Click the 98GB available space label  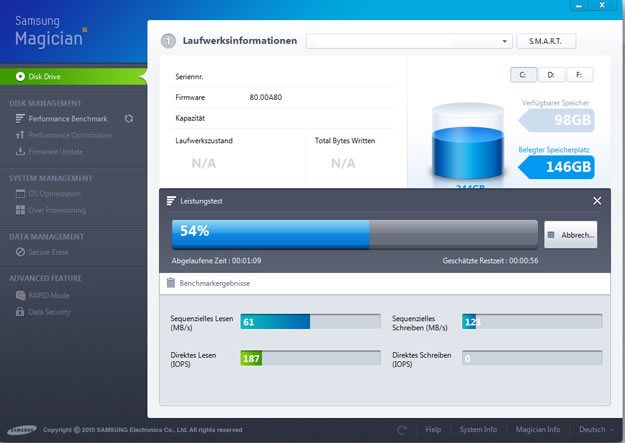[557, 120]
